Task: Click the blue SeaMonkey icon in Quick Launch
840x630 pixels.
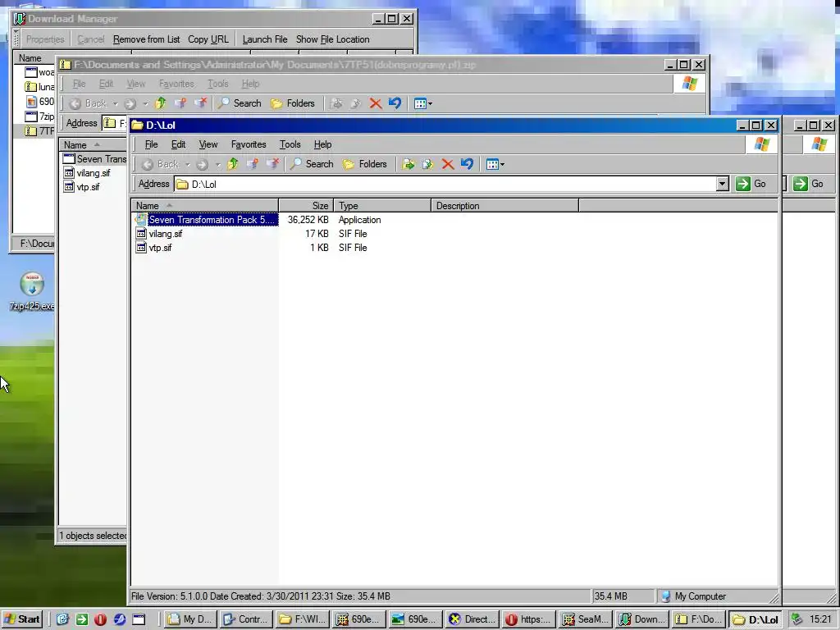Action: pos(120,619)
